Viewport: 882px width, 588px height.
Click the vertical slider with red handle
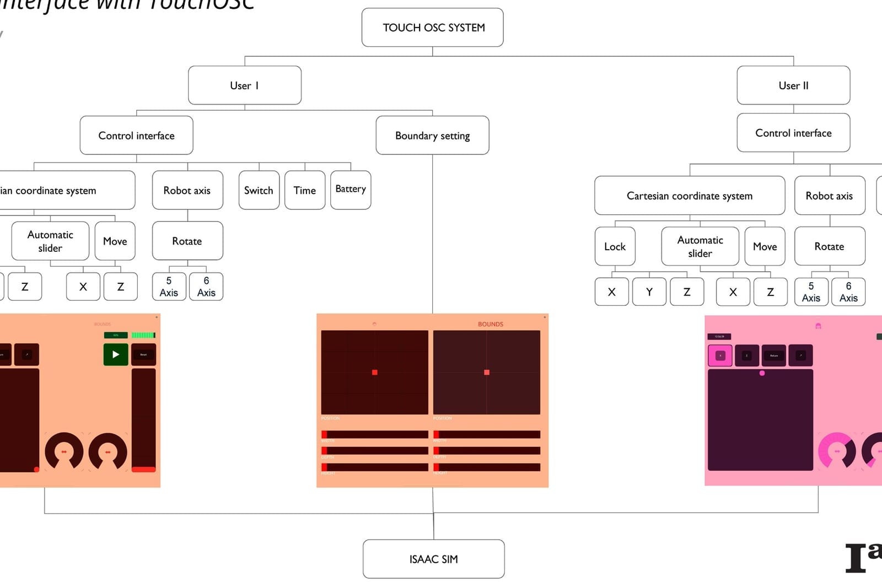[x=143, y=420]
